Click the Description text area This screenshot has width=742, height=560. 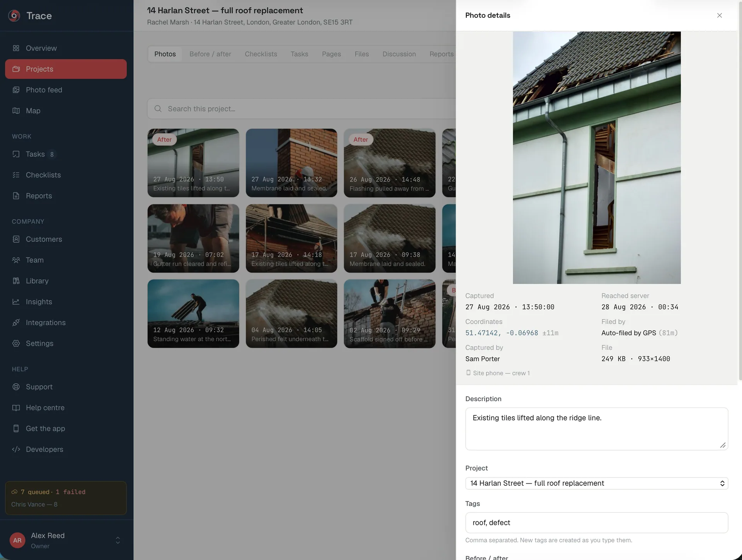point(597,429)
